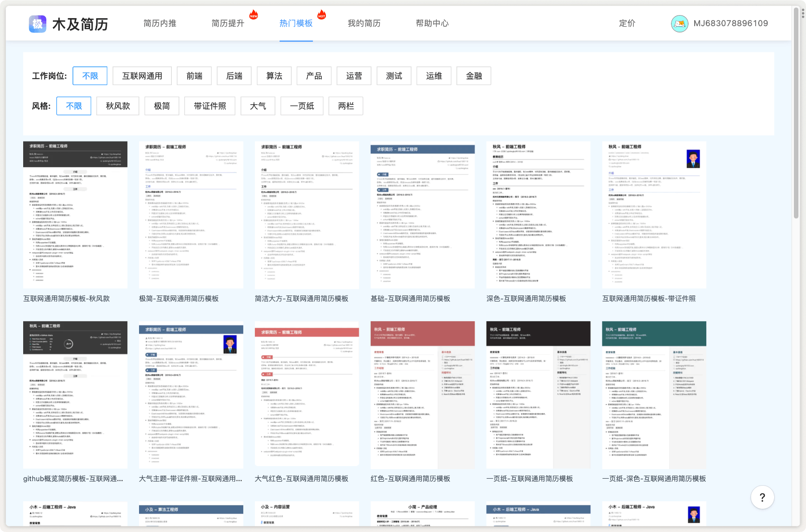Open github概览简历模板 thumbnail
This screenshot has width=806, height=532.
coord(75,395)
